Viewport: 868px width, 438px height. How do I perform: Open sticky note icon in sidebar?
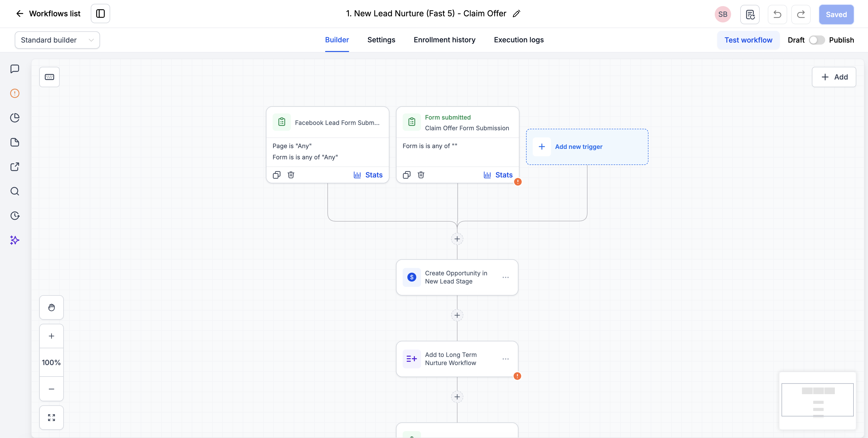pyautogui.click(x=15, y=142)
